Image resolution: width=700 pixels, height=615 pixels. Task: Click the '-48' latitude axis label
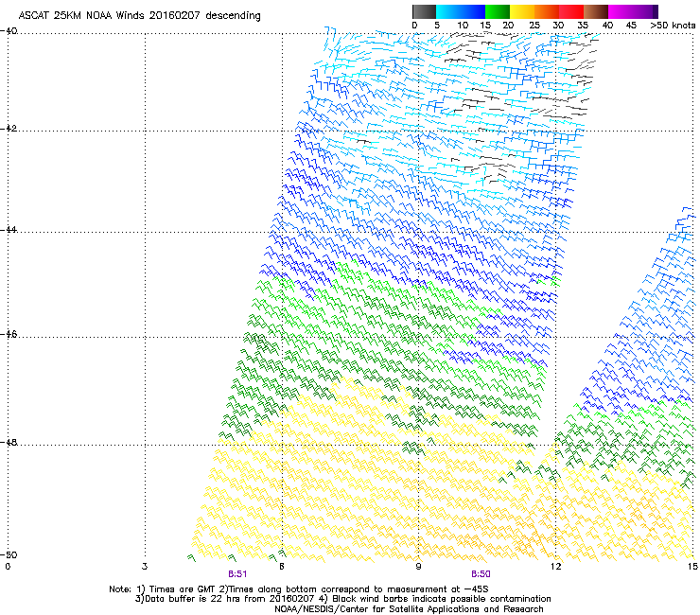(9, 442)
